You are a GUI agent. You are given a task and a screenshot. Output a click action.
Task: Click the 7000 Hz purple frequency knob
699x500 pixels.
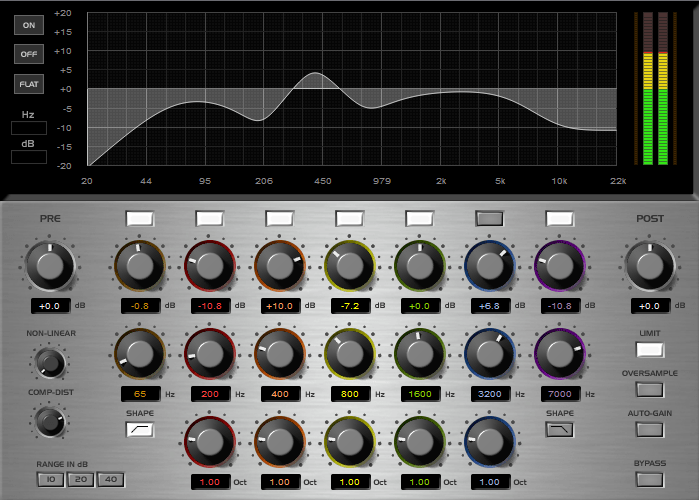559,353
